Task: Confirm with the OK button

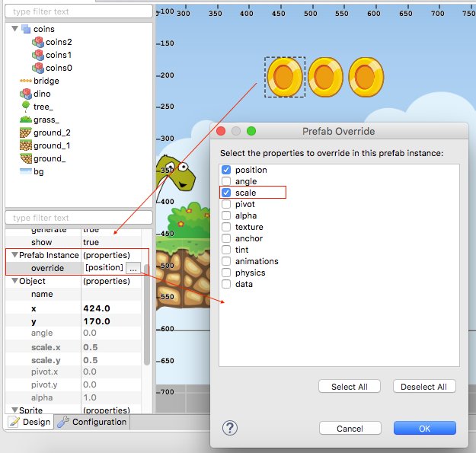Action: click(x=425, y=429)
